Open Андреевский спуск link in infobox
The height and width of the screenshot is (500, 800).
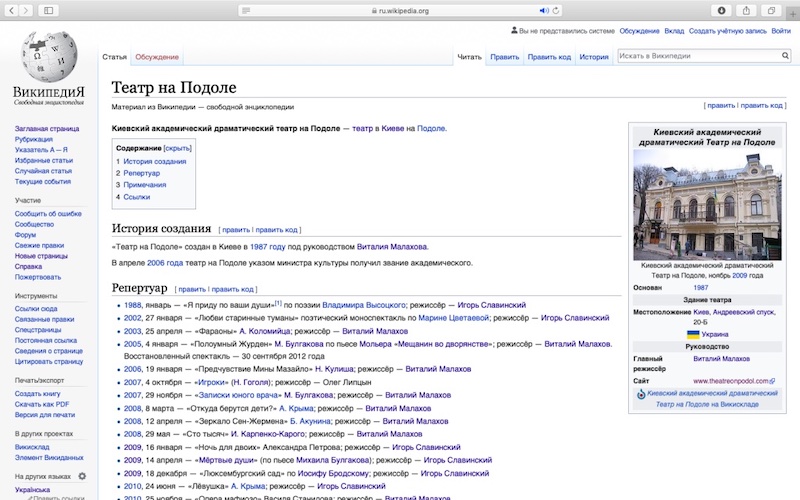coord(743,312)
